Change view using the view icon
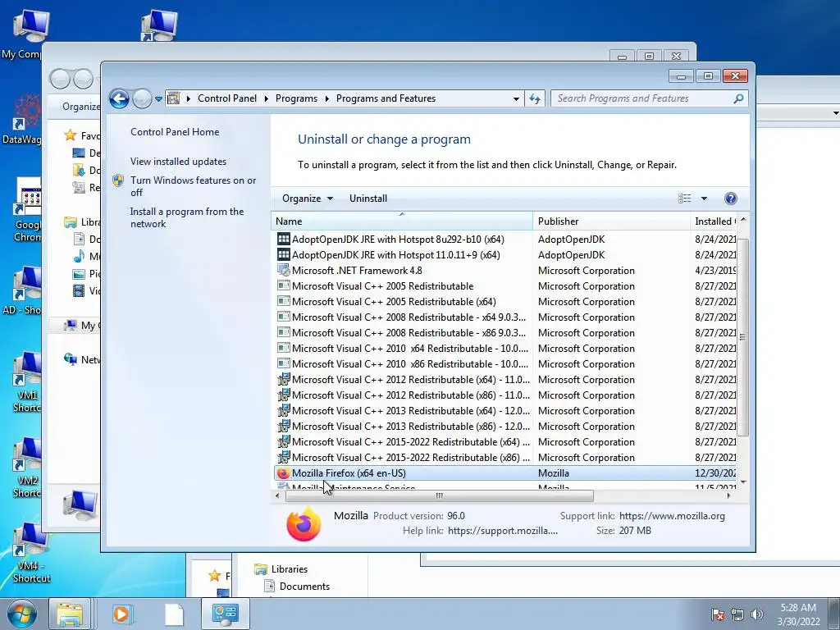The image size is (840, 630). click(x=685, y=199)
